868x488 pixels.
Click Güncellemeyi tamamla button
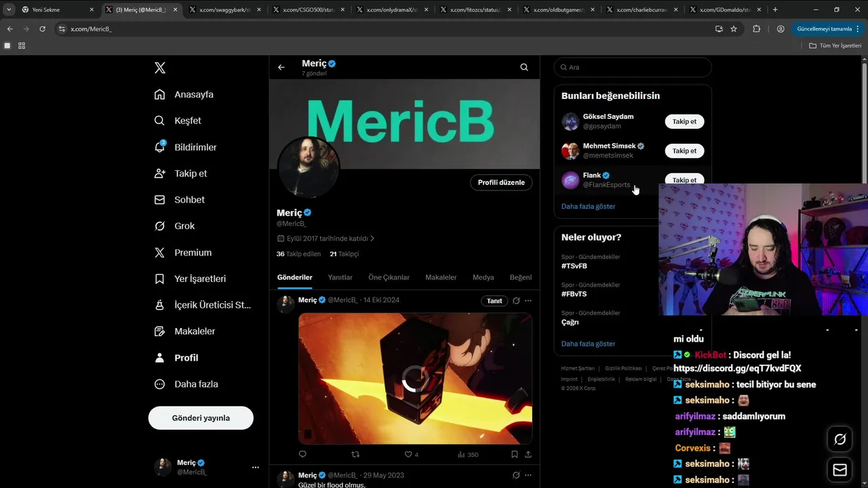(827, 29)
